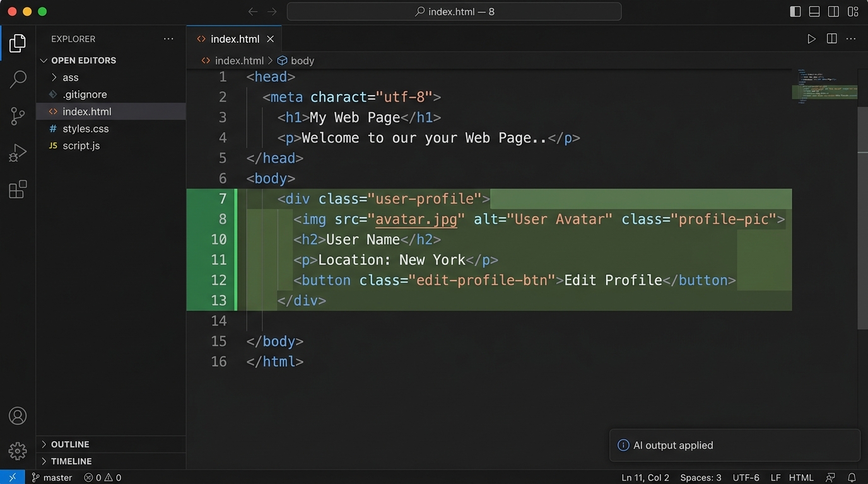Open the Source Control view

(18, 116)
